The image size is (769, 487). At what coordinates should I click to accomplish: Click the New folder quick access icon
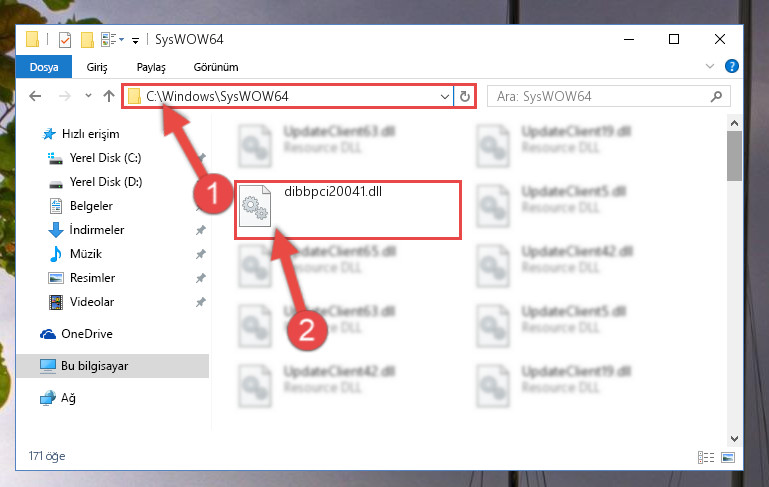coord(87,40)
